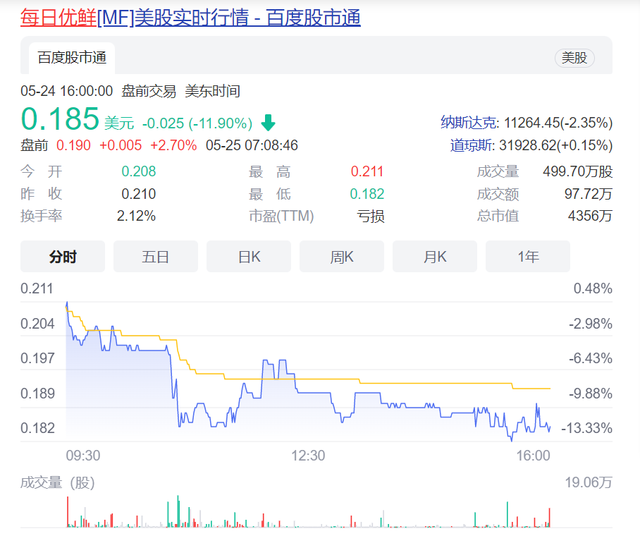The height and width of the screenshot is (536, 640).
Task: Click the current price 0.185
Action: [60, 119]
